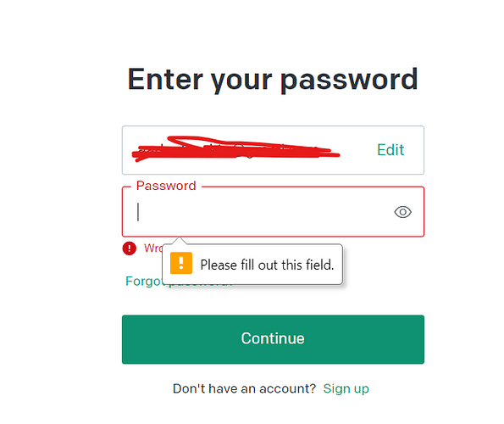Place cursor at blinking caret in Password box
504x424 pixels.
[x=138, y=212]
